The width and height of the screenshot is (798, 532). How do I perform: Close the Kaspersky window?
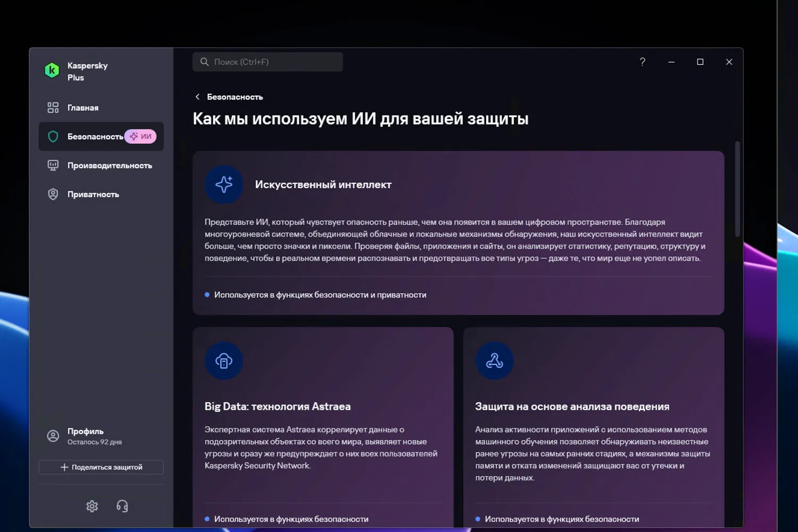[x=729, y=62]
